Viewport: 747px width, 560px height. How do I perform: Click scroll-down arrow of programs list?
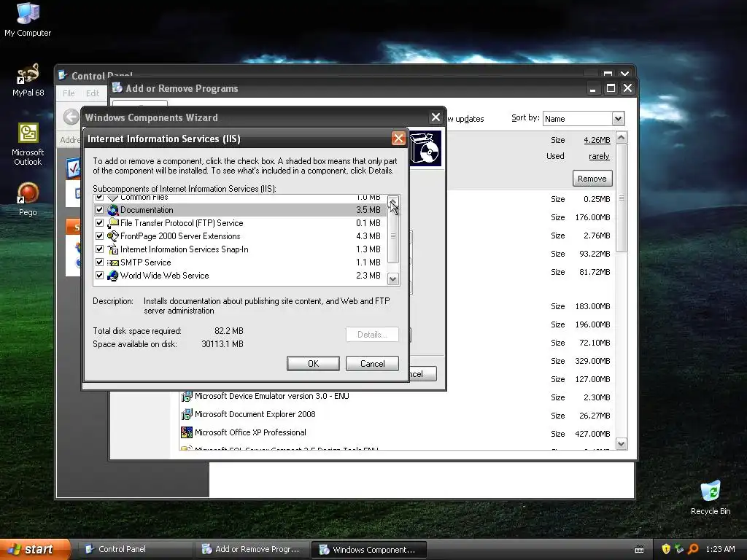[x=622, y=444]
